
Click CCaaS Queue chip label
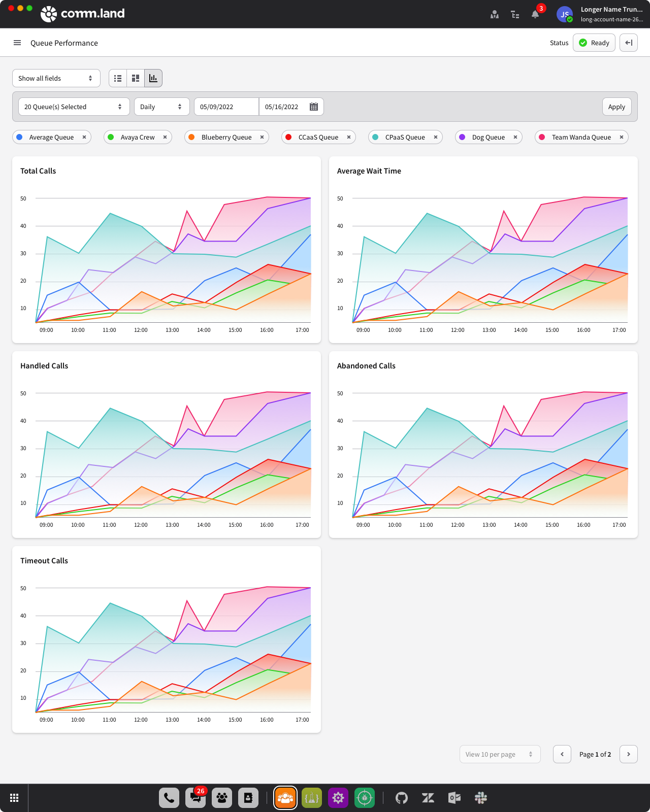(x=318, y=137)
